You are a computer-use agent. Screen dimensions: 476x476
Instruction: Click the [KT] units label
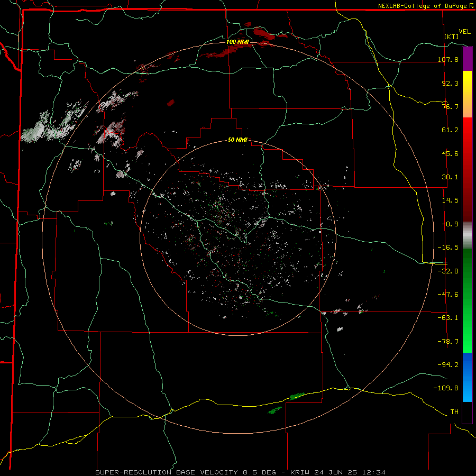click(452, 36)
